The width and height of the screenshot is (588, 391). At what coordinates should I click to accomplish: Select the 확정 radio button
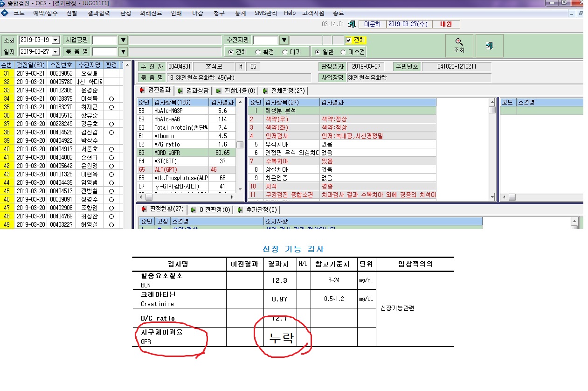tap(258, 52)
